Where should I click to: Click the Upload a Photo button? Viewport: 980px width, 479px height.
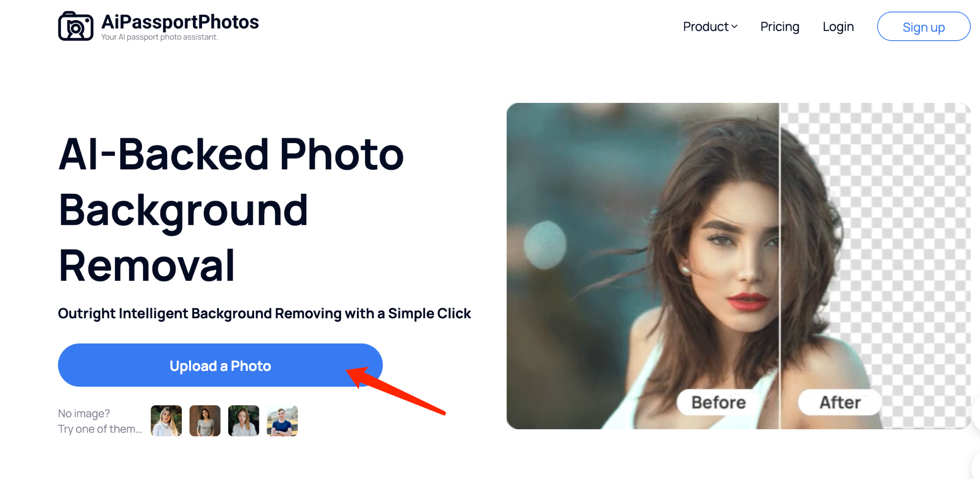click(x=220, y=366)
